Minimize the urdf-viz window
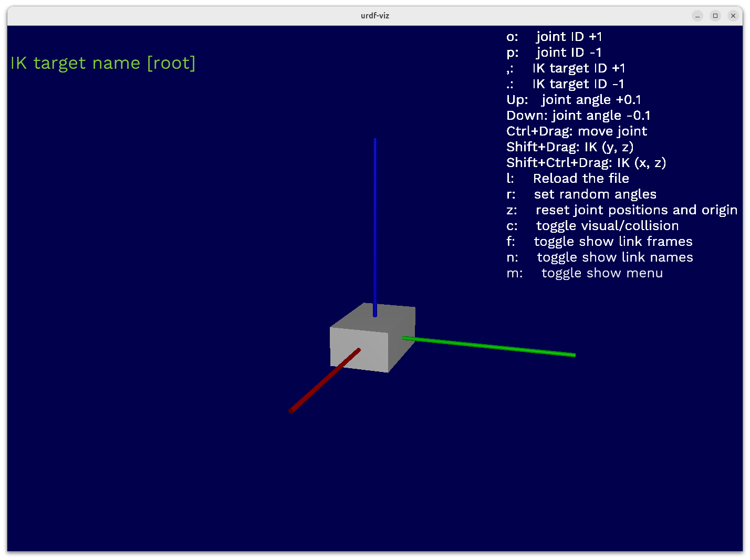Image resolution: width=750 pixels, height=560 pixels. coord(697,16)
